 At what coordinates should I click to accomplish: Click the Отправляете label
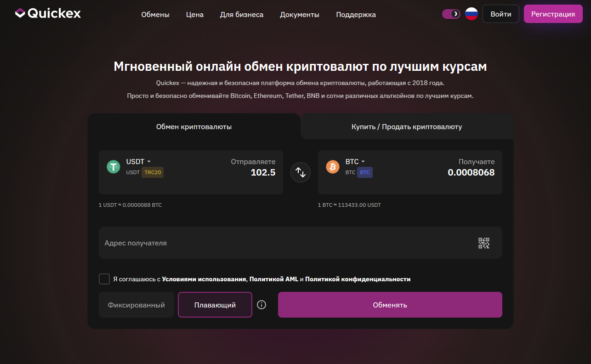253,162
